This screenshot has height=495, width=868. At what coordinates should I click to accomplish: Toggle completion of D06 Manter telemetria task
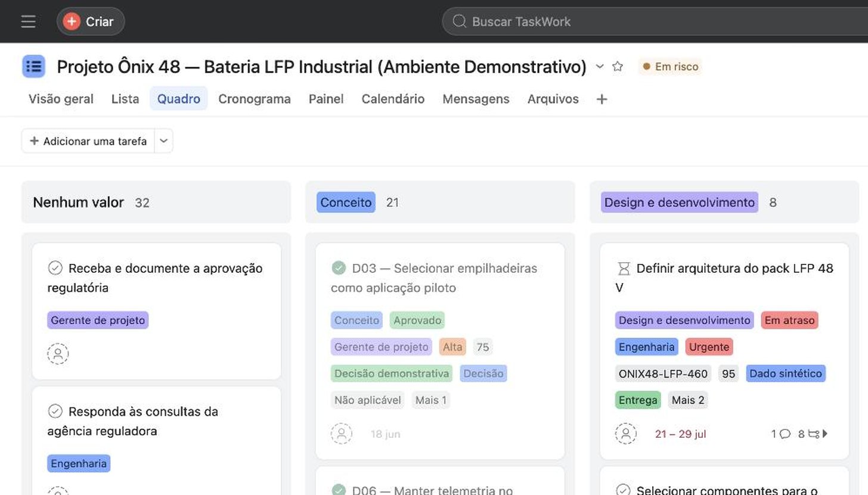[339, 490]
